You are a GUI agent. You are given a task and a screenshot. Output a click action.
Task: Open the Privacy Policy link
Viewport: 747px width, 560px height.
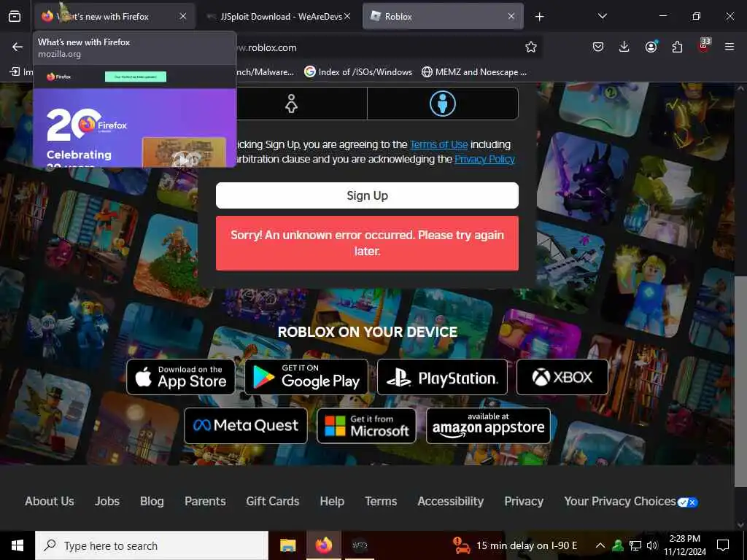(484, 159)
